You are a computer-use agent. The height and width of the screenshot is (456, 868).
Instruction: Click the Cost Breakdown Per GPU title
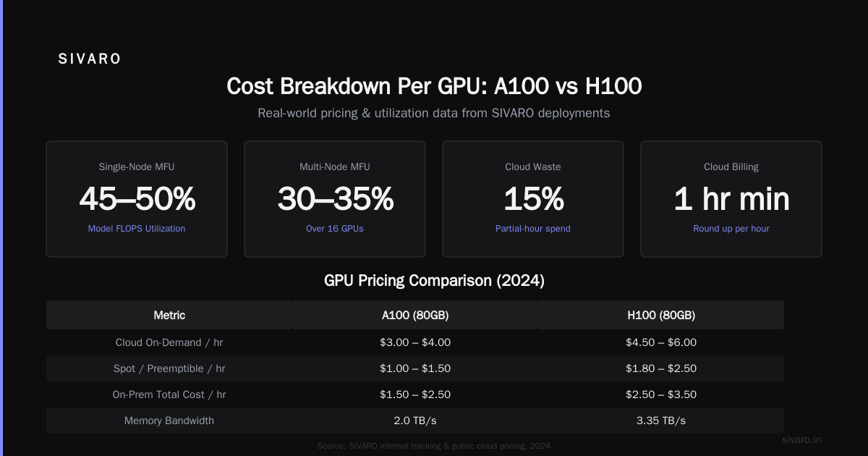(434, 86)
